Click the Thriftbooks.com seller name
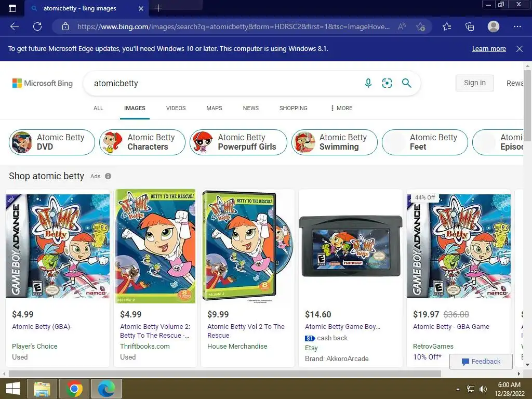The image size is (532, 399). point(145,346)
